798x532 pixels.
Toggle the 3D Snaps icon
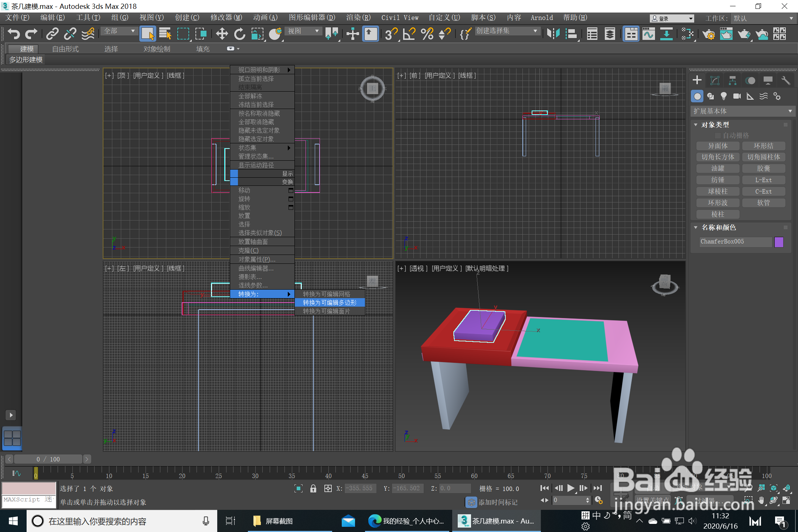point(391,34)
